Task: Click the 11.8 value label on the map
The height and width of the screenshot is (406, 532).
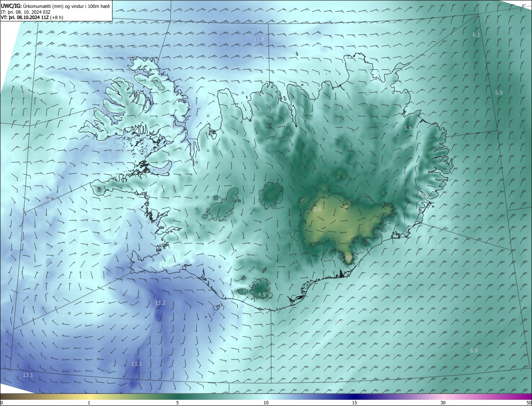Action: tap(259, 39)
